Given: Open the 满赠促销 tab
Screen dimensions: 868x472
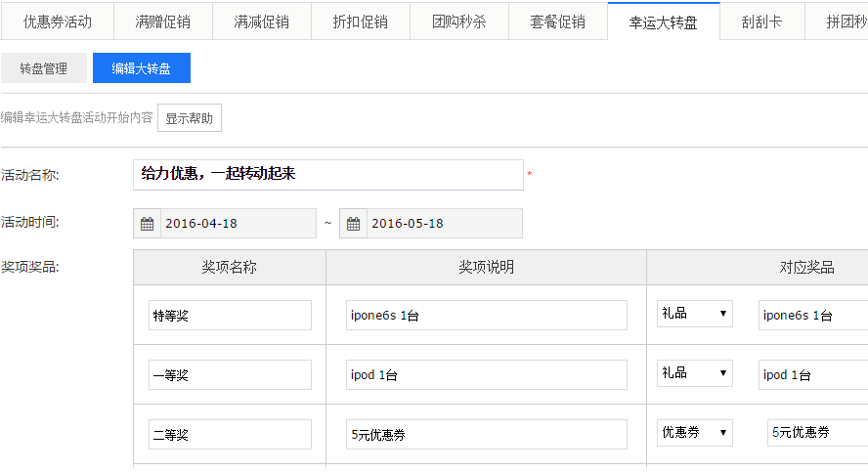Looking at the screenshot, I should 162,21.
